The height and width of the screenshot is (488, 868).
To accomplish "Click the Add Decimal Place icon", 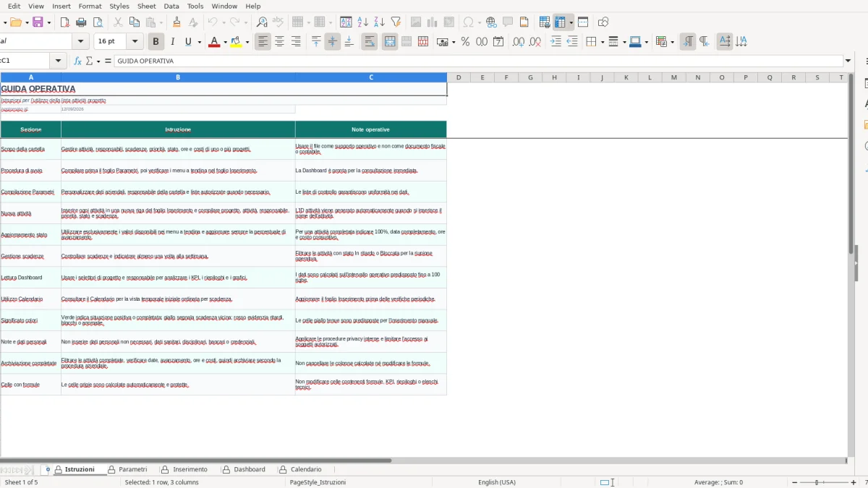I will point(519,42).
